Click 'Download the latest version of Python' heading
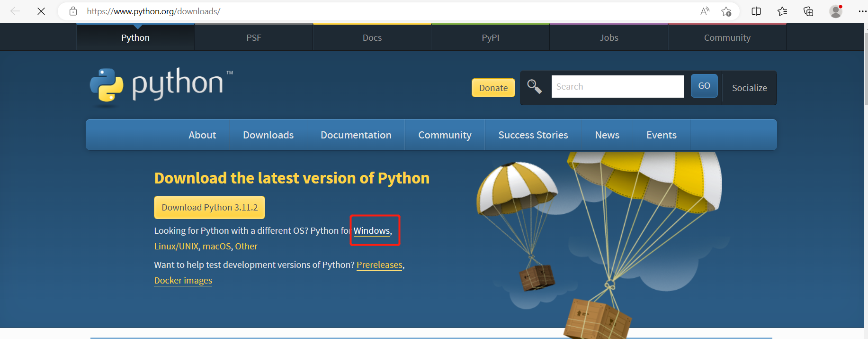868x339 pixels. click(x=292, y=178)
